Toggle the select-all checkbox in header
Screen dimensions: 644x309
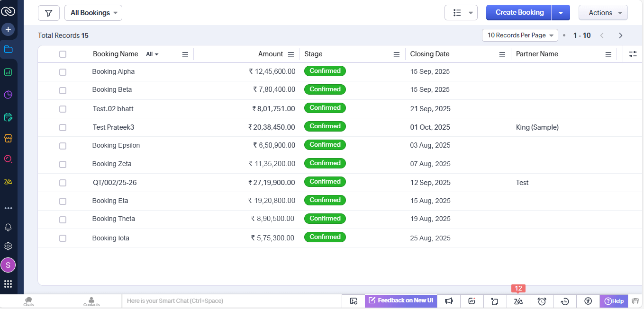pos(63,54)
